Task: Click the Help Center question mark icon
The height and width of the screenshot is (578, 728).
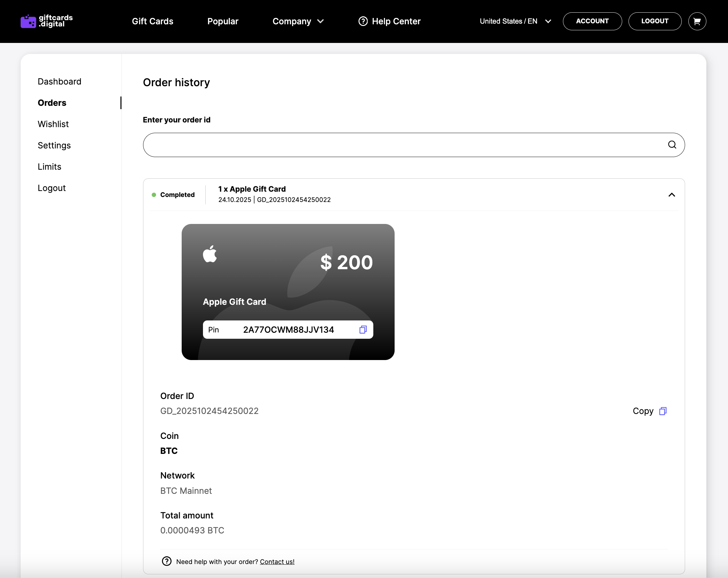Action: point(363,21)
